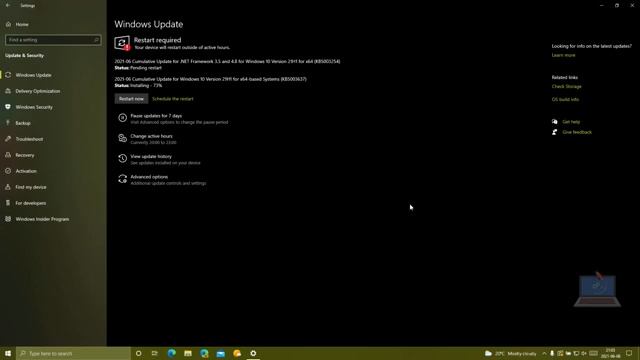Click the Settings gear in taskbar
640x360 pixels.
pyautogui.click(x=253, y=353)
